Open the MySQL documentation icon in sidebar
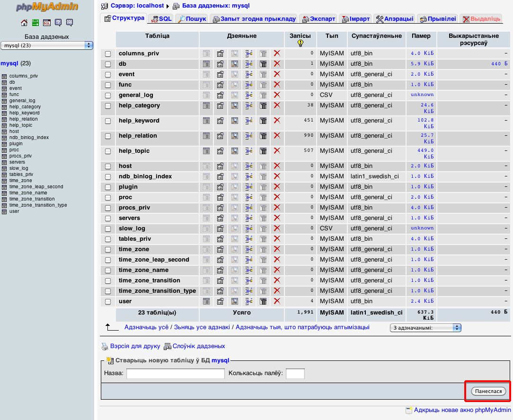The image size is (513, 420). coord(70,23)
